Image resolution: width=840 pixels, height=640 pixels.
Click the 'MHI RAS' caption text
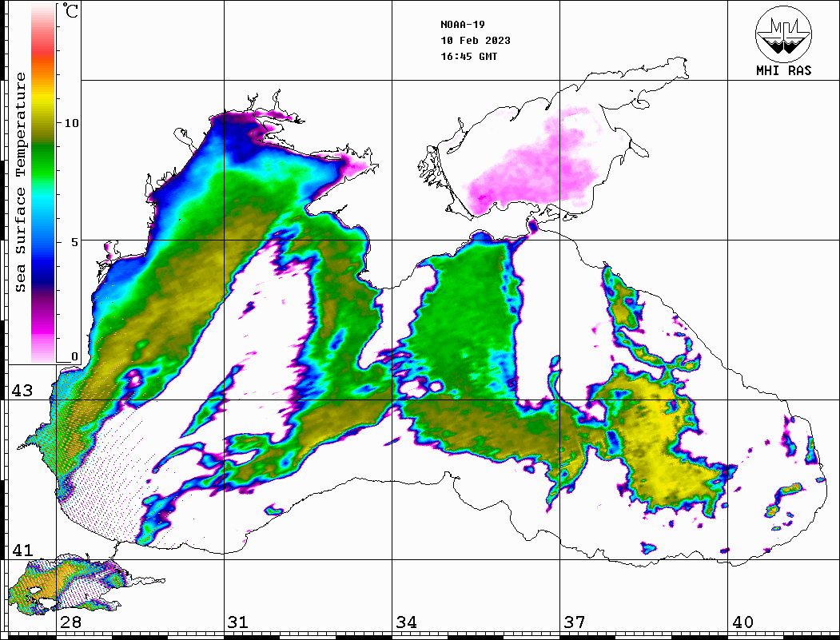[x=784, y=70]
